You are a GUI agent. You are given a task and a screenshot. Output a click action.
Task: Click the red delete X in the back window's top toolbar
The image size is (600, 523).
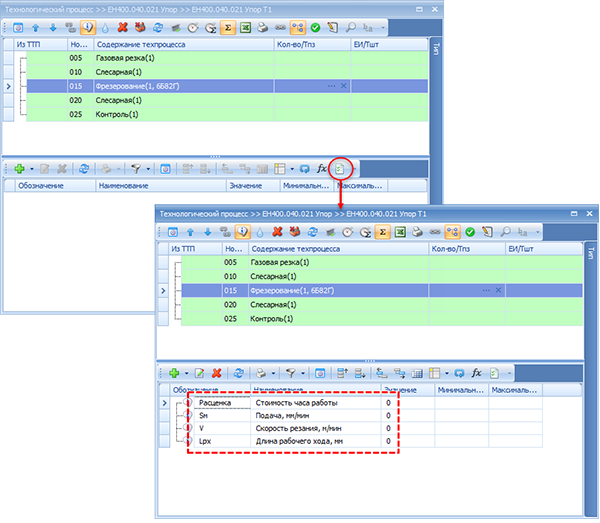(x=122, y=28)
